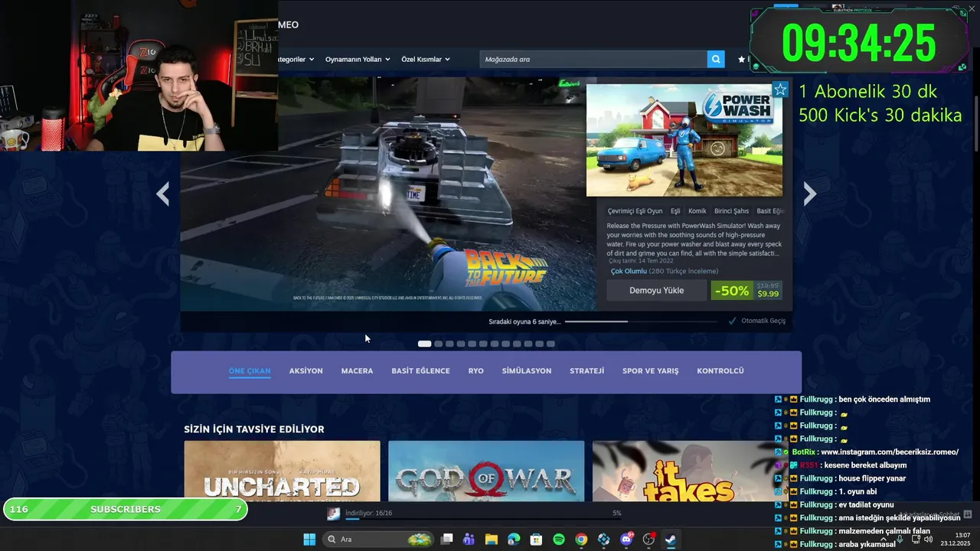Click the store search magnifier icon
The width and height of the screenshot is (980, 551).
(x=716, y=59)
